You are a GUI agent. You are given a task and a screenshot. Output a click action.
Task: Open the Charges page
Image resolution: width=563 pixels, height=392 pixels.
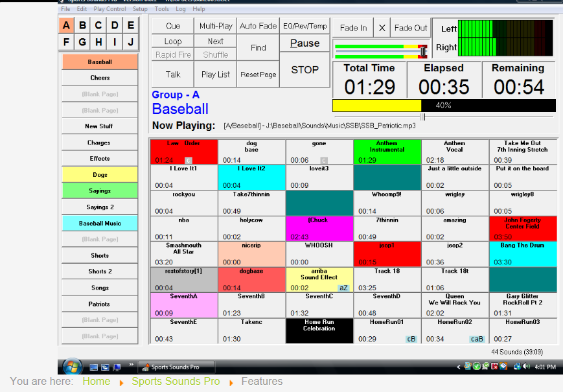100,143
